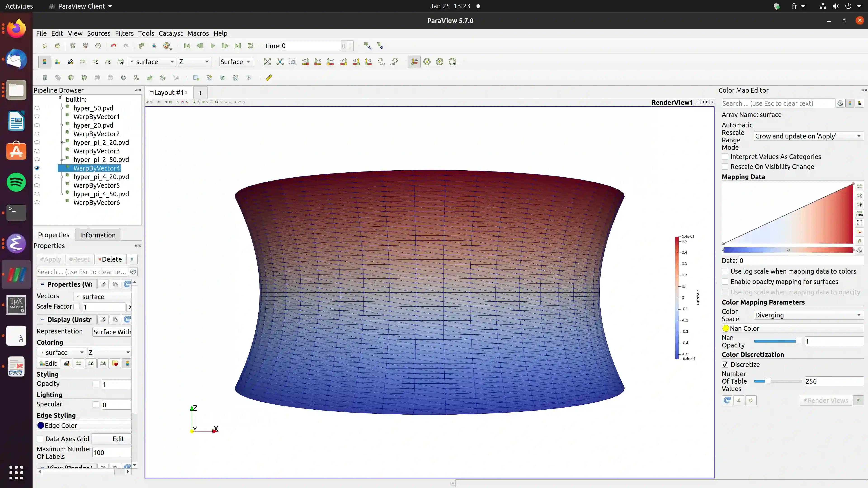Open the Nan Color swatch

click(x=726, y=328)
